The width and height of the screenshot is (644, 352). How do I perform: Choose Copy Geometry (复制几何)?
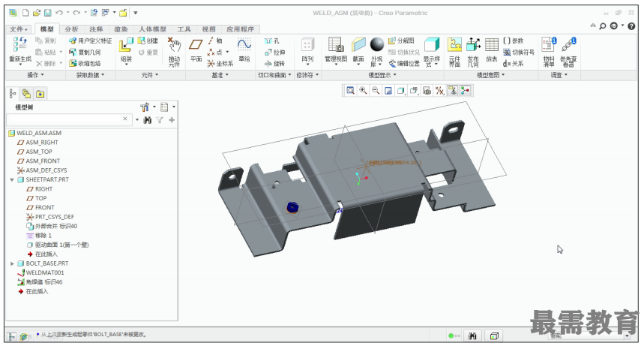85,53
